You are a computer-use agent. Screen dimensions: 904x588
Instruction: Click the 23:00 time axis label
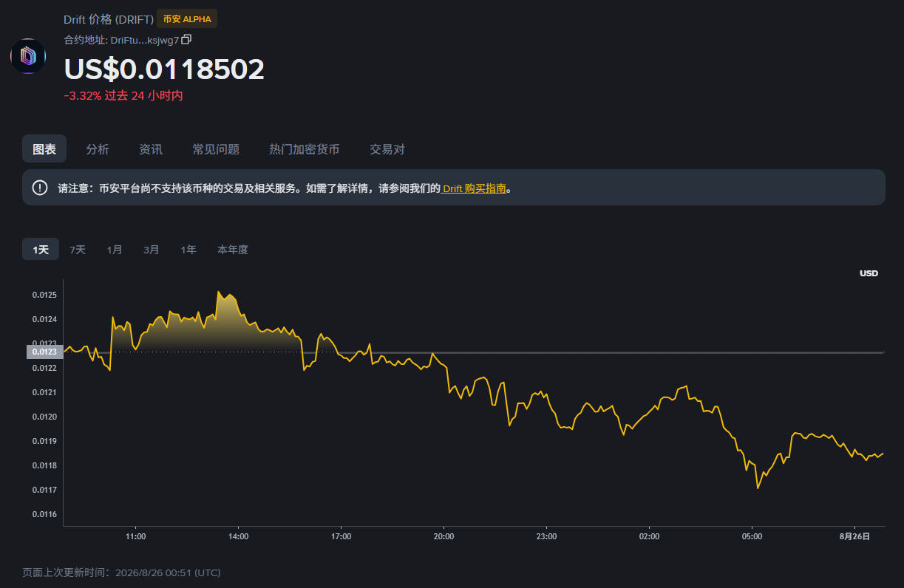click(546, 536)
